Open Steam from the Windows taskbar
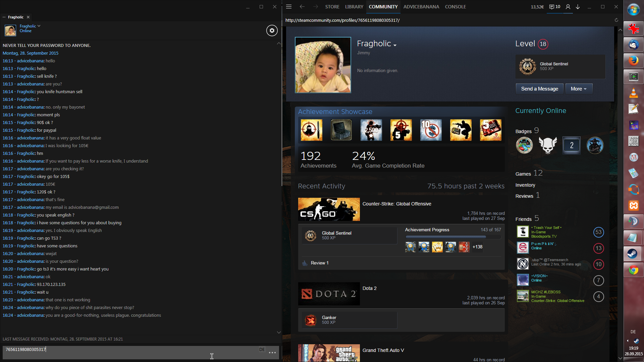The width and height of the screenshot is (644, 362). (633, 254)
